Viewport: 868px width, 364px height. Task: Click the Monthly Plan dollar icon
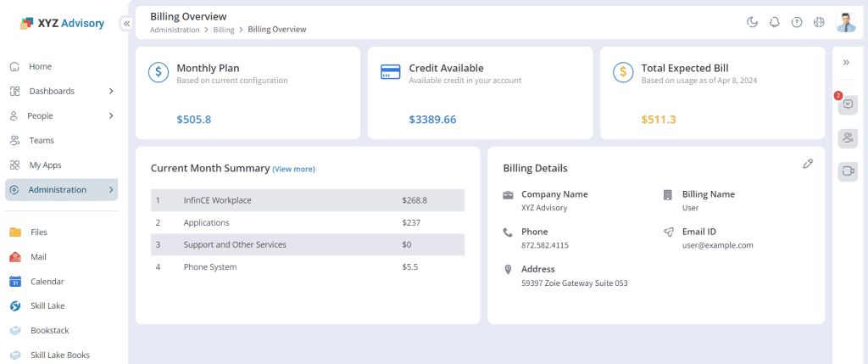(159, 72)
